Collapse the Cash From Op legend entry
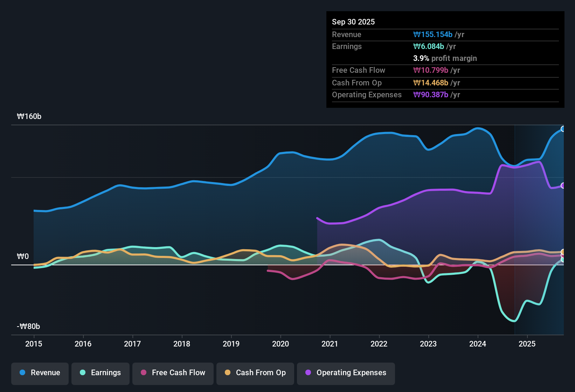Image resolution: width=575 pixels, height=392 pixels. [255, 373]
